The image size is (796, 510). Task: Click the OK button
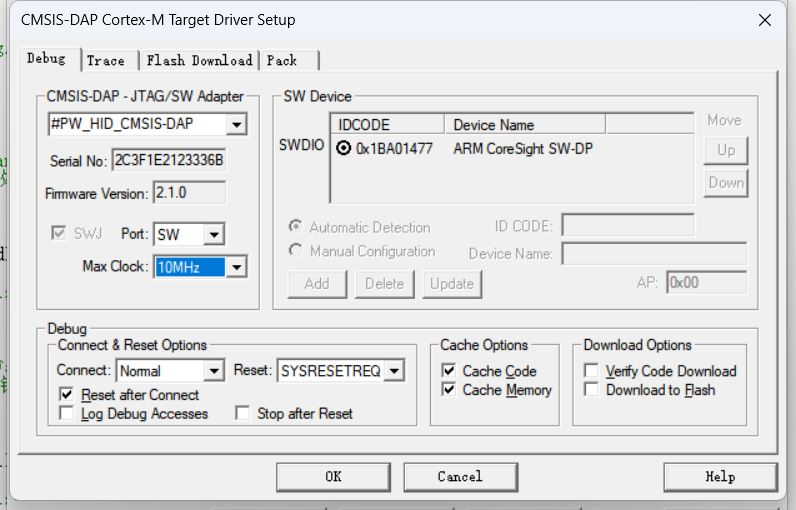(x=334, y=477)
